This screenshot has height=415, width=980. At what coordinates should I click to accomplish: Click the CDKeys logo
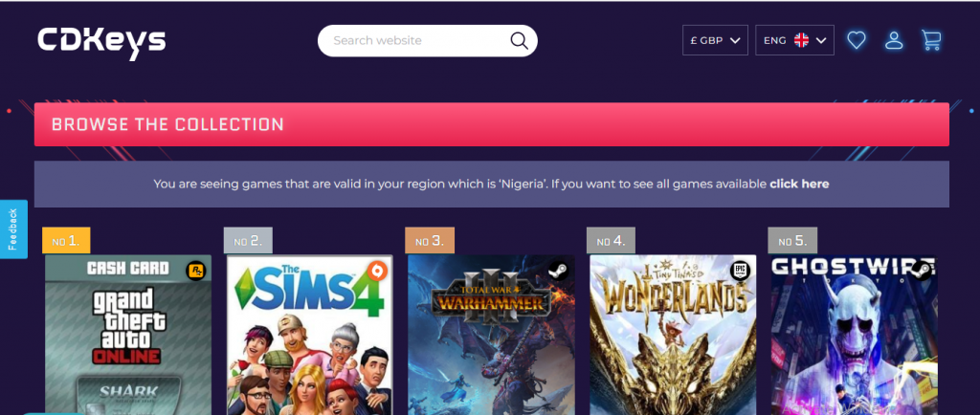[101, 40]
